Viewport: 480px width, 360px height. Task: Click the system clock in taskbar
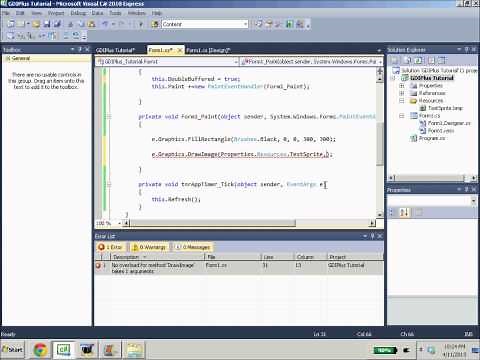click(x=455, y=350)
